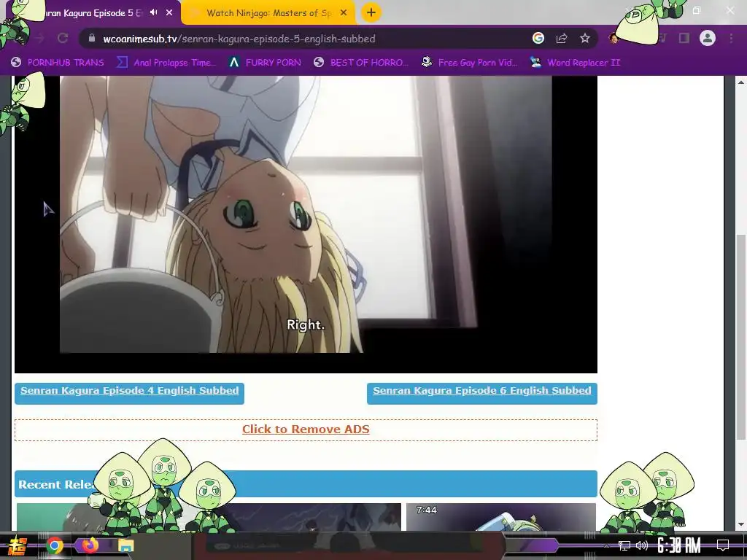The width and height of the screenshot is (747, 560).
Task: Open Chrome from the taskbar
Action: [54, 545]
